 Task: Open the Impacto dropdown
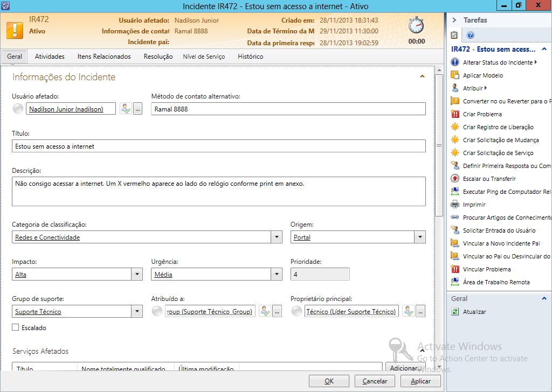click(137, 274)
